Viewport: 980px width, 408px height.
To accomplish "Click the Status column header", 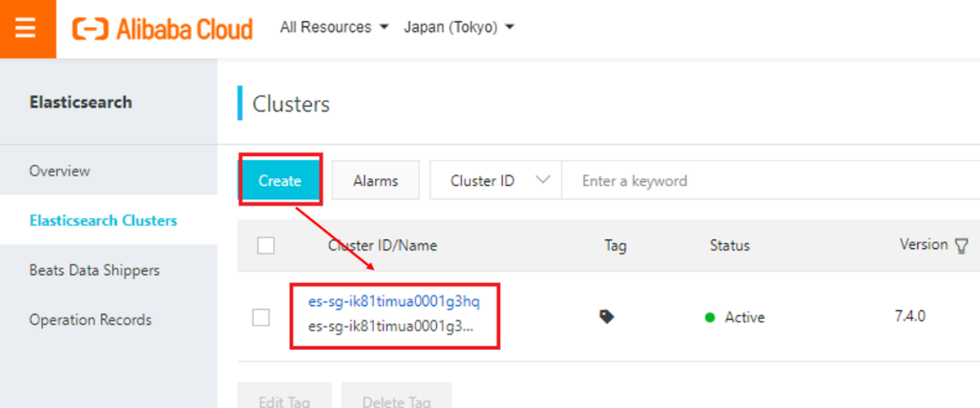I will 729,245.
